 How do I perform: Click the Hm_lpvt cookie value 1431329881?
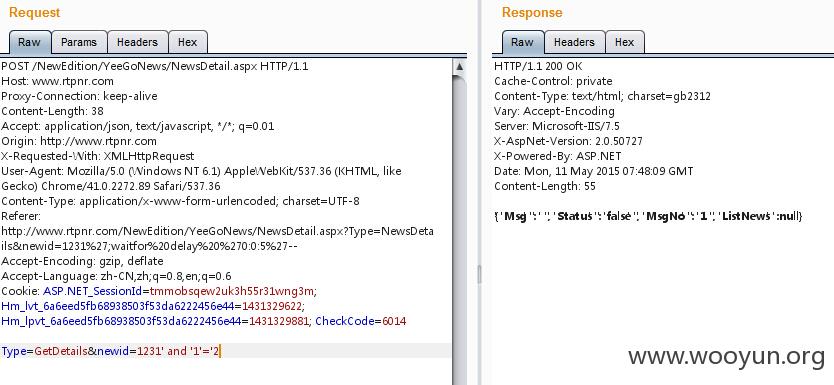coord(279,321)
